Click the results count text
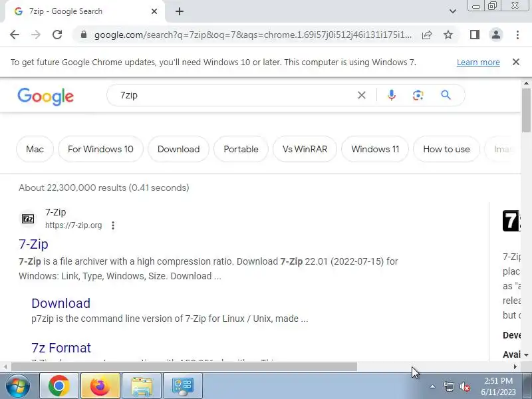Screen dimensions: 532x399 tap(104, 188)
